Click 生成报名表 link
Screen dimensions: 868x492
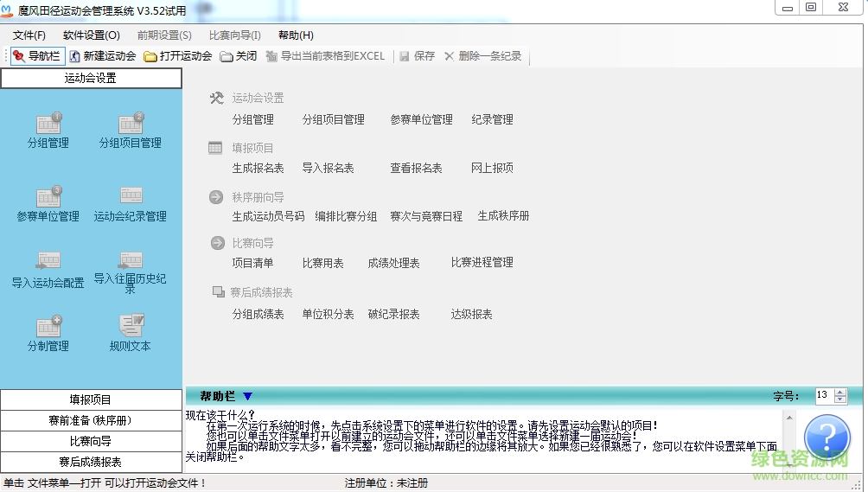click(258, 169)
